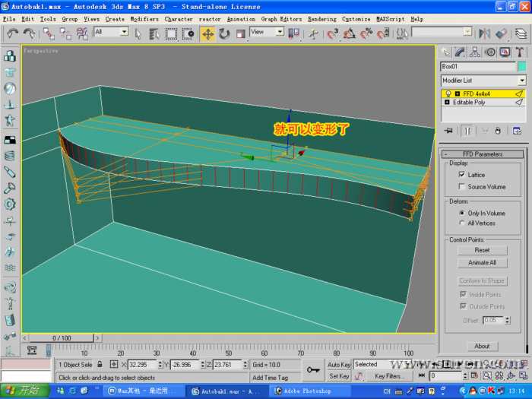This screenshot has height=399, width=532.
Task: Expand the FFD 4x4x4 sub-objects
Action: point(457,93)
